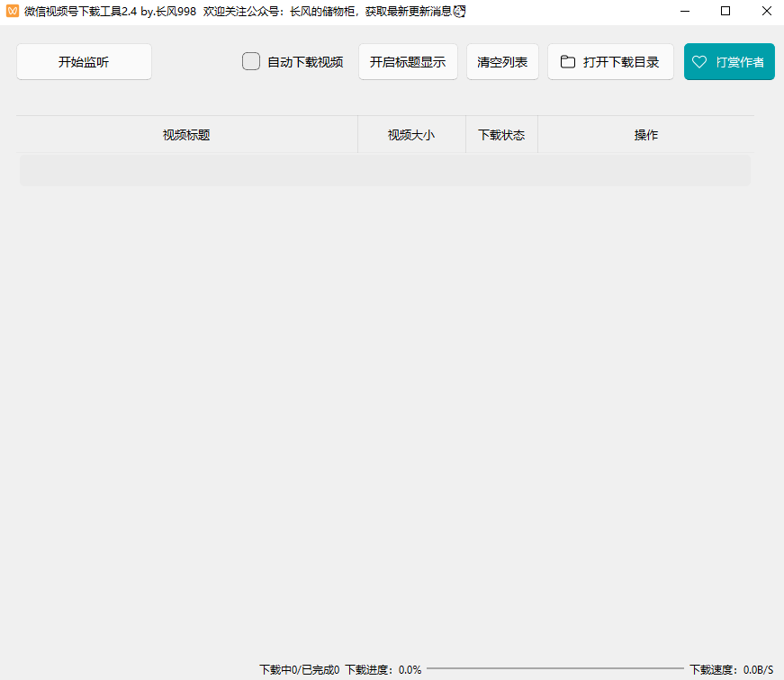The image size is (784, 680).
Task: Select the 视频大小 column header
Action: (411, 135)
